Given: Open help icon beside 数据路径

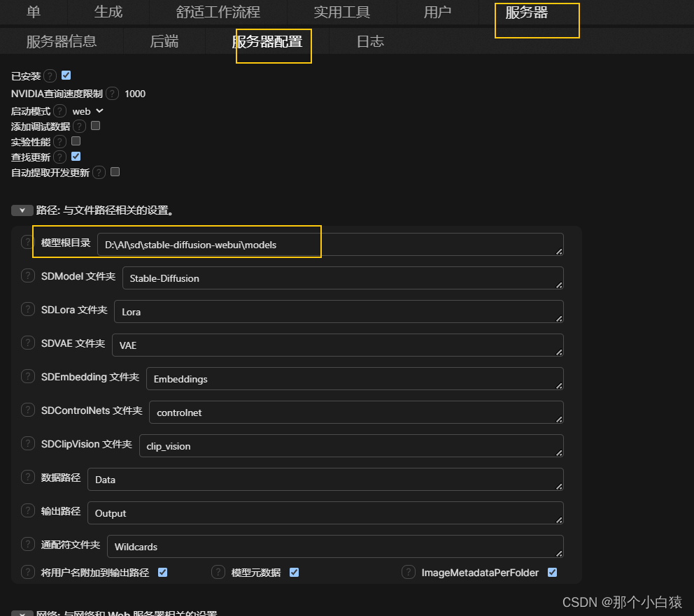Looking at the screenshot, I should pos(28,478).
